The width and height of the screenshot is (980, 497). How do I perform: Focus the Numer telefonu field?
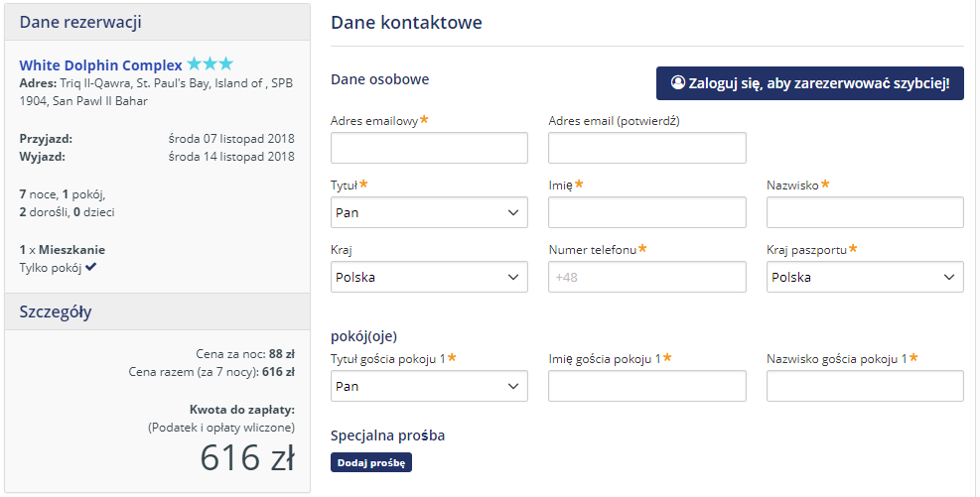[646, 277]
